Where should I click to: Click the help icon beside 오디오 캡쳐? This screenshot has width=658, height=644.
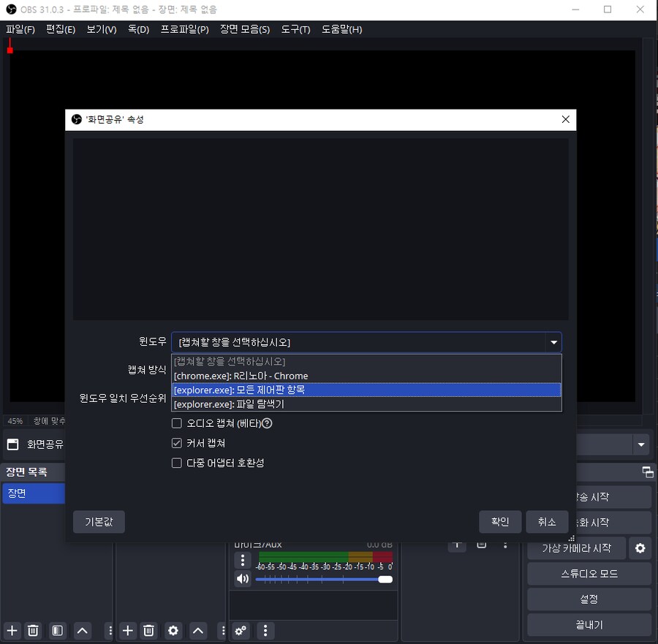point(267,423)
